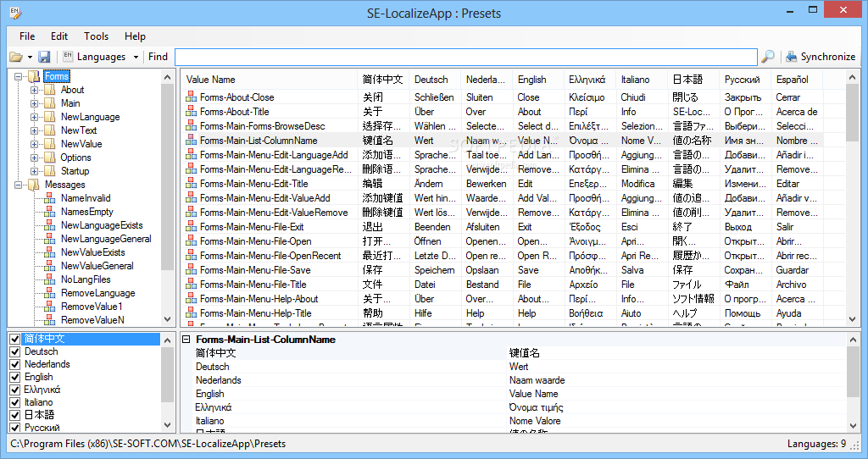The width and height of the screenshot is (868, 459).
Task: Click the Italiano column header
Action: 642,80
